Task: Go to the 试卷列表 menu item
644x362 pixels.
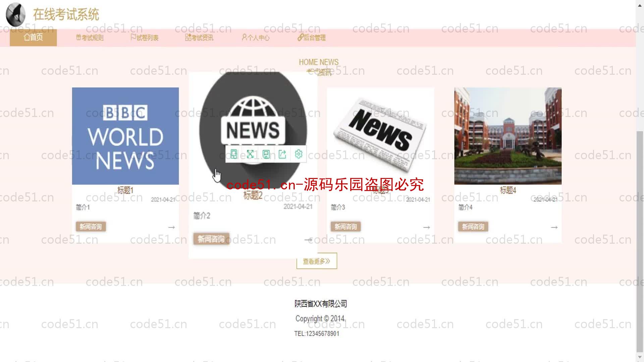Action: pyautogui.click(x=144, y=38)
